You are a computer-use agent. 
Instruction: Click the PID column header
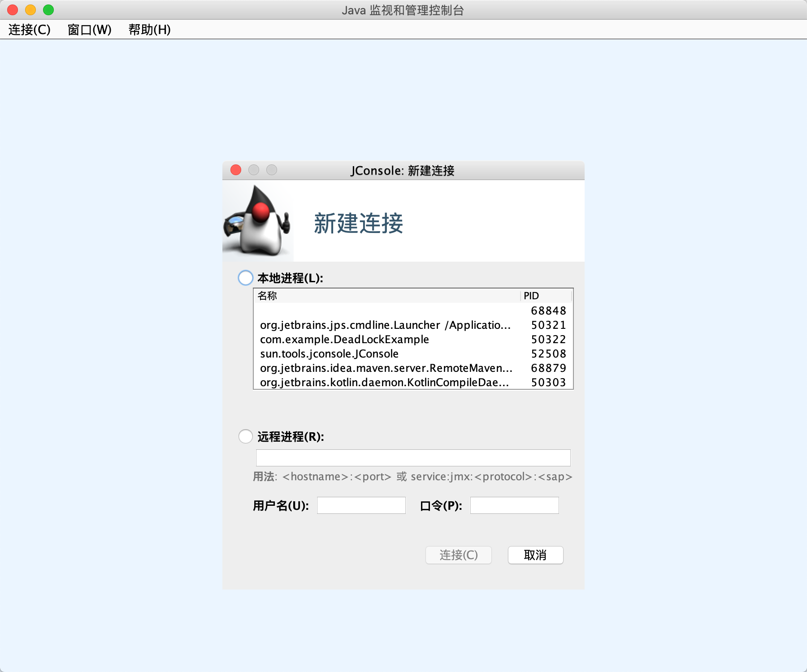click(546, 296)
